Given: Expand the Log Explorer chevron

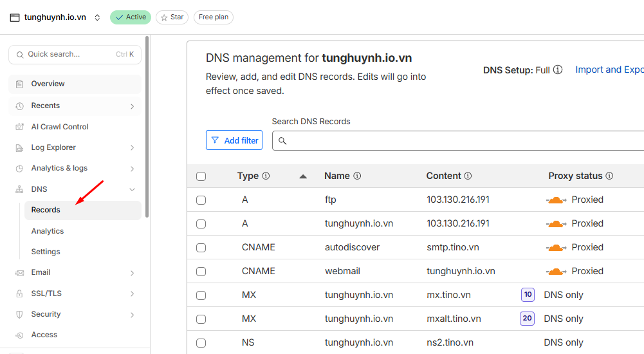Looking at the screenshot, I should (x=133, y=148).
